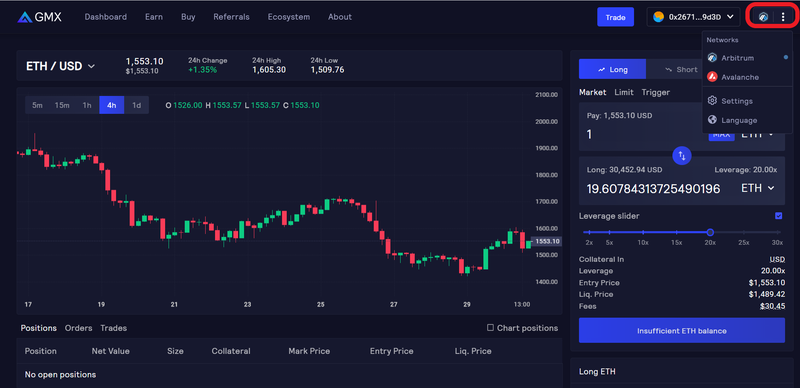Click the Mark Price column header
The image size is (800, 388).
pyautogui.click(x=309, y=351)
